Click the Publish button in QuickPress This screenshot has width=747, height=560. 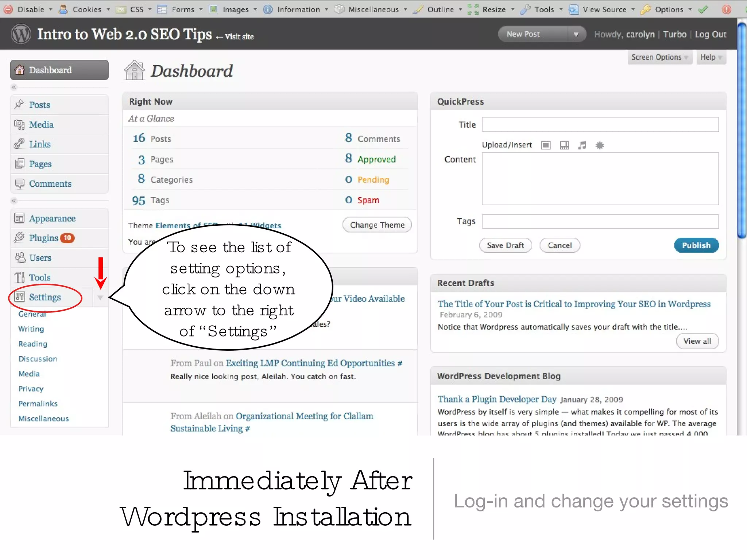click(x=696, y=245)
